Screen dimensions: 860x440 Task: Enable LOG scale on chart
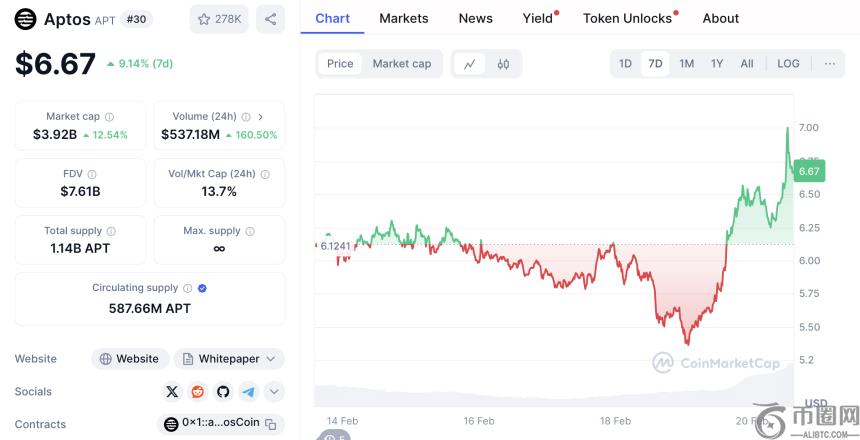(788, 64)
